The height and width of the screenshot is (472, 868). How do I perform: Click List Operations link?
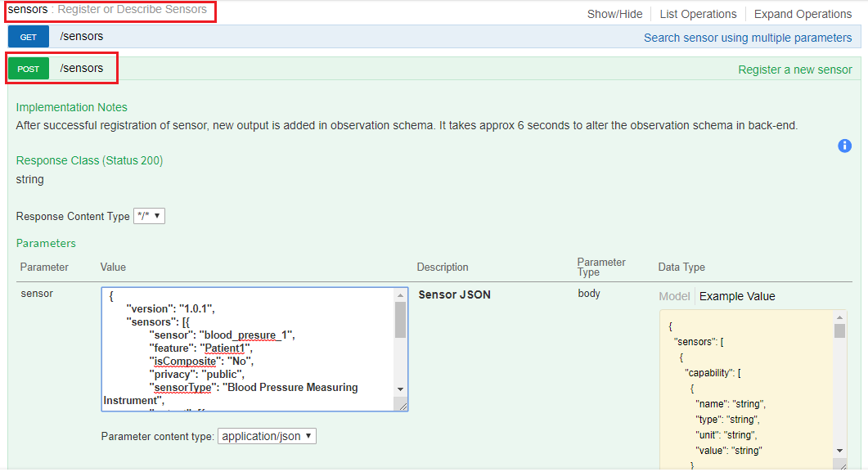[698, 14]
